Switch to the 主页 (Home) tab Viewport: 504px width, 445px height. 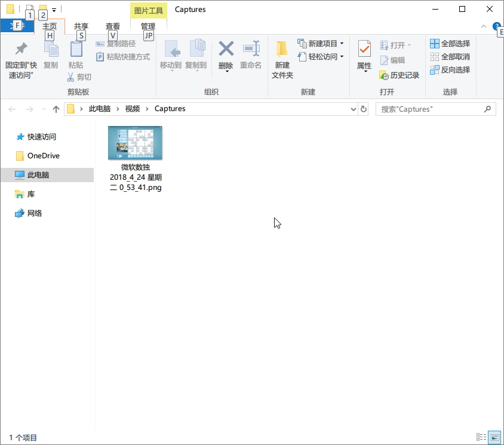50,26
